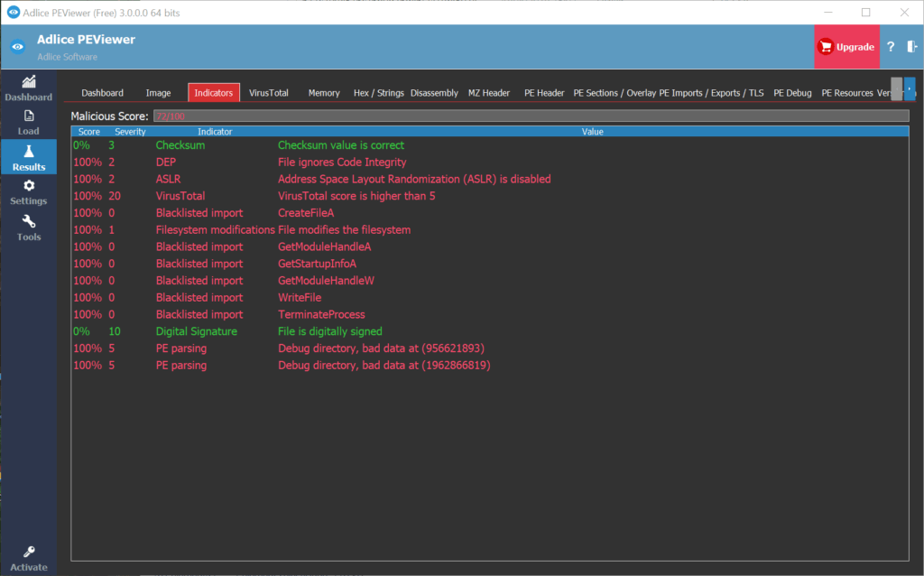Click the Malicious Score progress bar

tap(530, 116)
